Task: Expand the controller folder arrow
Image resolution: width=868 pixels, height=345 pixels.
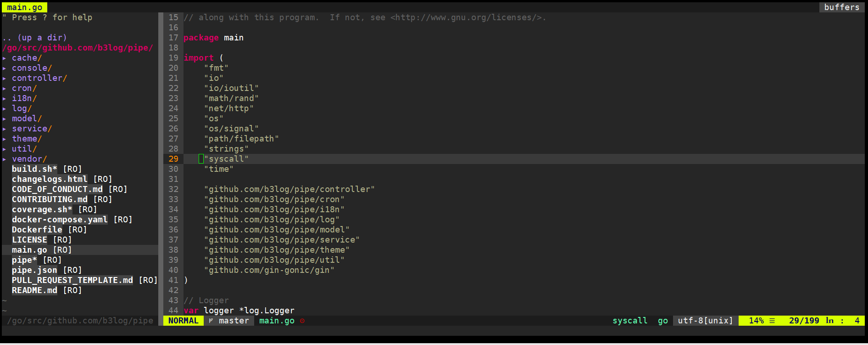Action: pyautogui.click(x=5, y=79)
